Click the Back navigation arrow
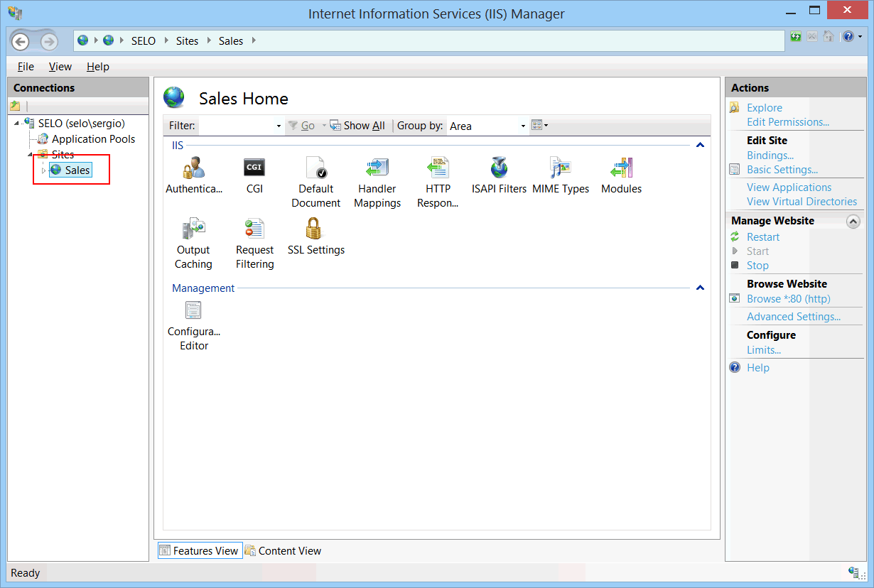The height and width of the screenshot is (588, 874). point(20,41)
